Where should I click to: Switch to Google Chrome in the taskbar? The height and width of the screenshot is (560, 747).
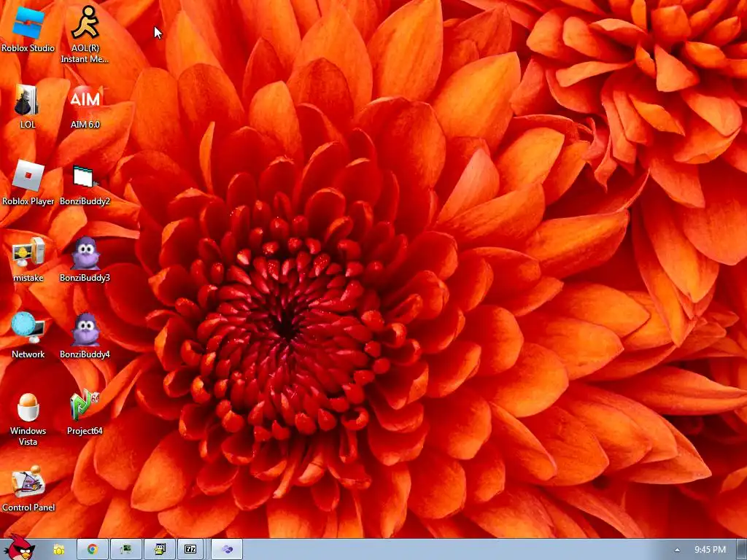92,550
